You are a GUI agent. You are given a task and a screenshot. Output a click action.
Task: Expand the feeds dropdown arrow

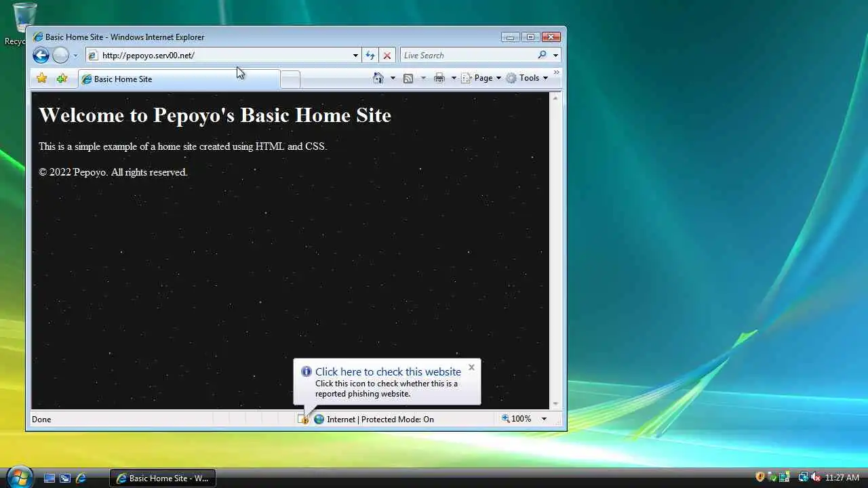[x=423, y=78]
